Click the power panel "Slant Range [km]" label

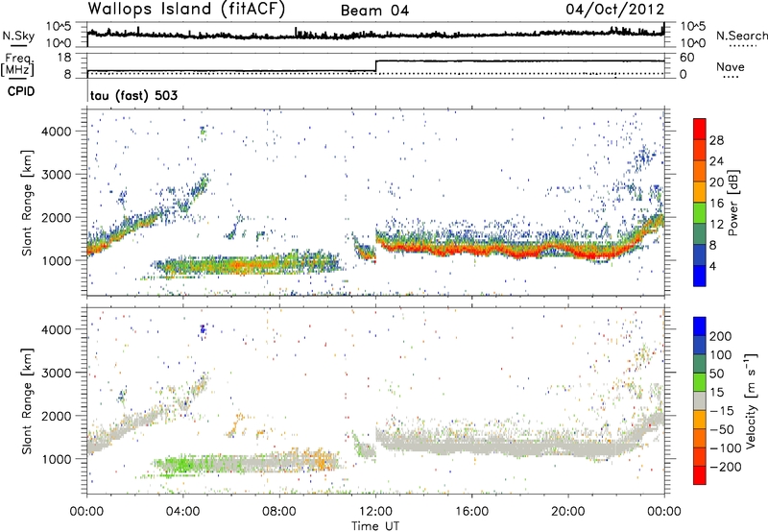[x=28, y=203]
